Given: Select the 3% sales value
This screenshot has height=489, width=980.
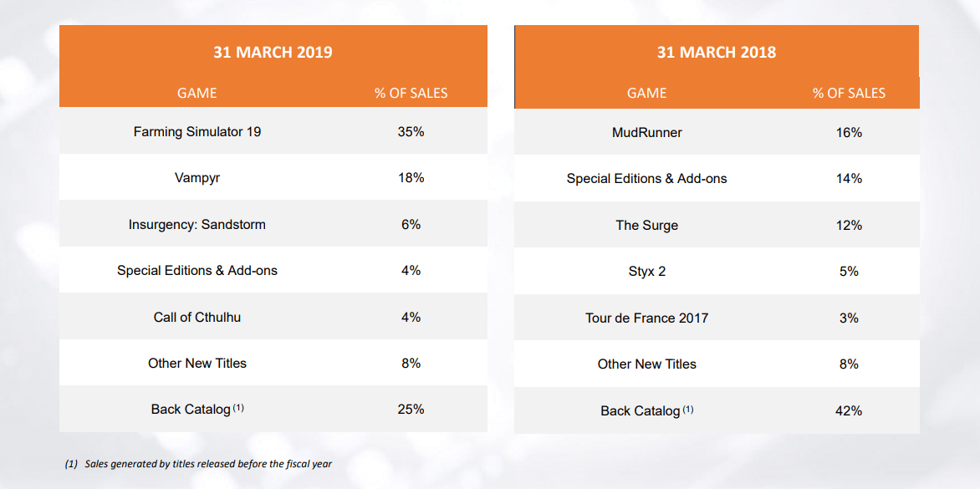Looking at the screenshot, I should 849,318.
